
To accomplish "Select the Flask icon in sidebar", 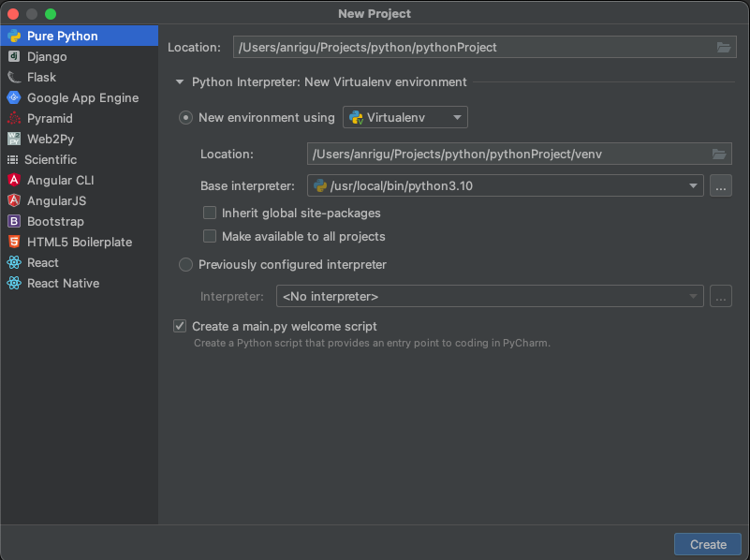I will tap(13, 78).
